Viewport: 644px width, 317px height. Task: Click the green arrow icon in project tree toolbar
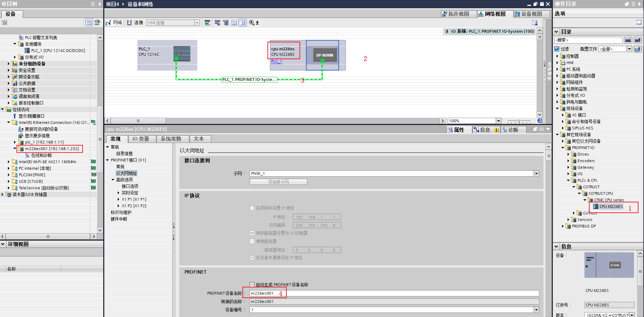click(x=97, y=22)
